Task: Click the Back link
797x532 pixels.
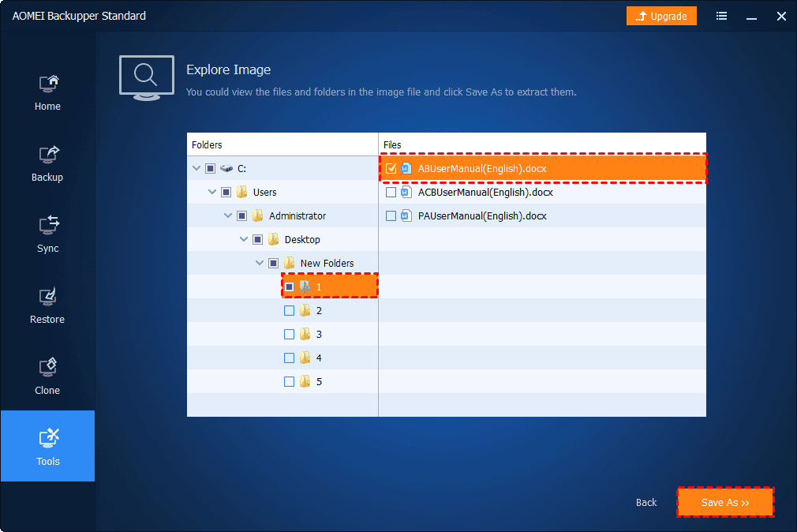Action: click(645, 502)
